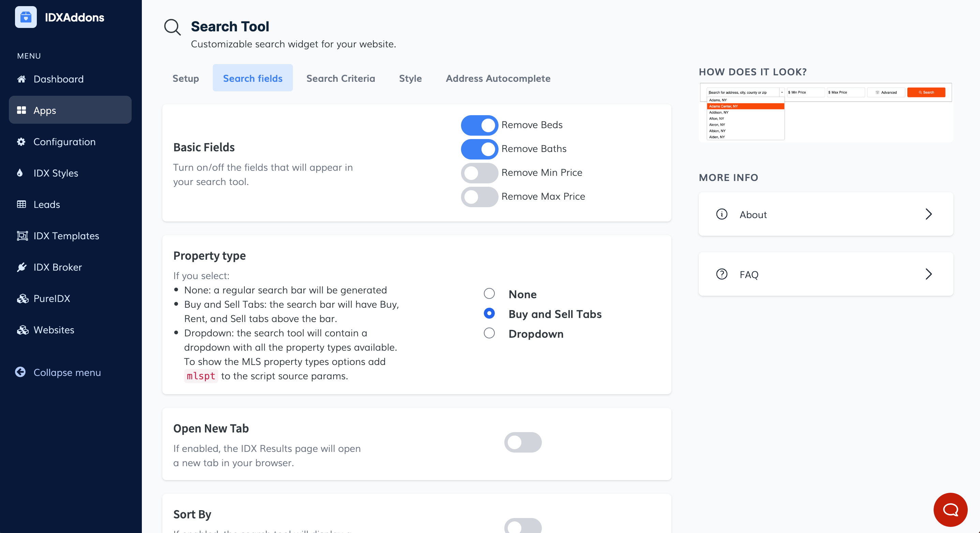
Task: Click the Configuration gear icon
Action: [x=21, y=142]
